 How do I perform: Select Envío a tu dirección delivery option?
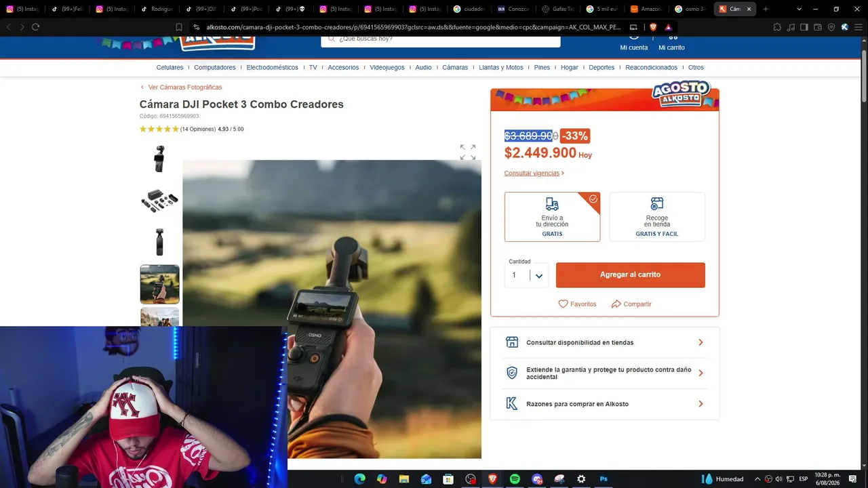(552, 217)
